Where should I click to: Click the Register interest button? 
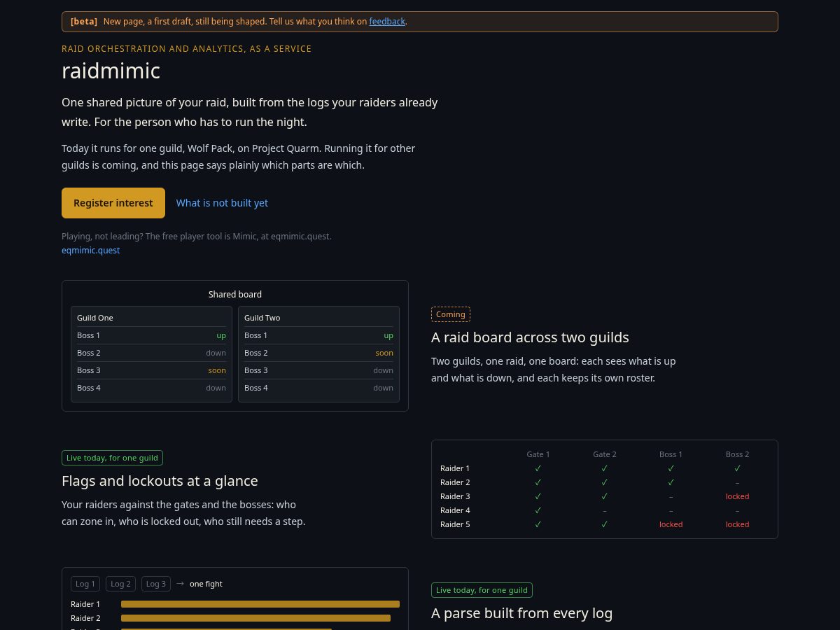(113, 203)
